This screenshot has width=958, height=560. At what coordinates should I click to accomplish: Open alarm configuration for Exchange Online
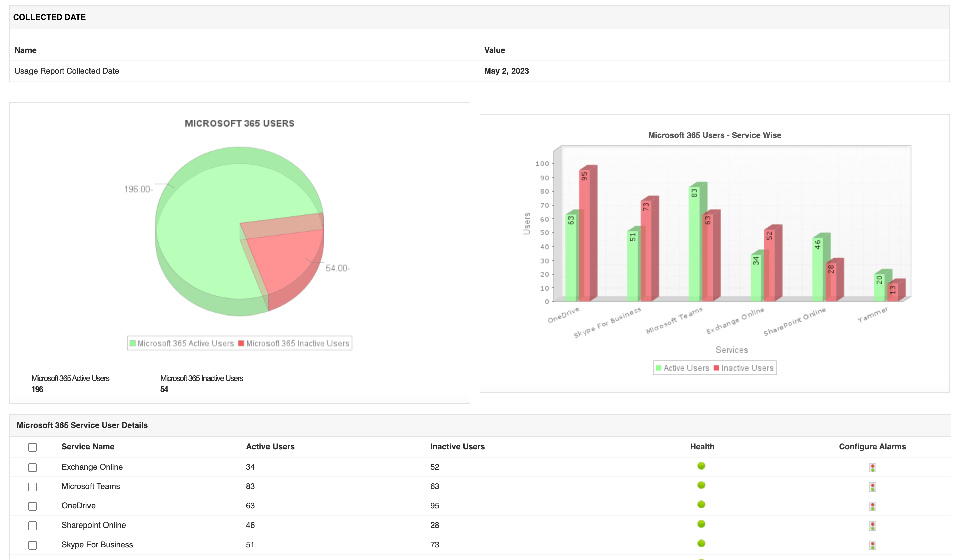(872, 467)
